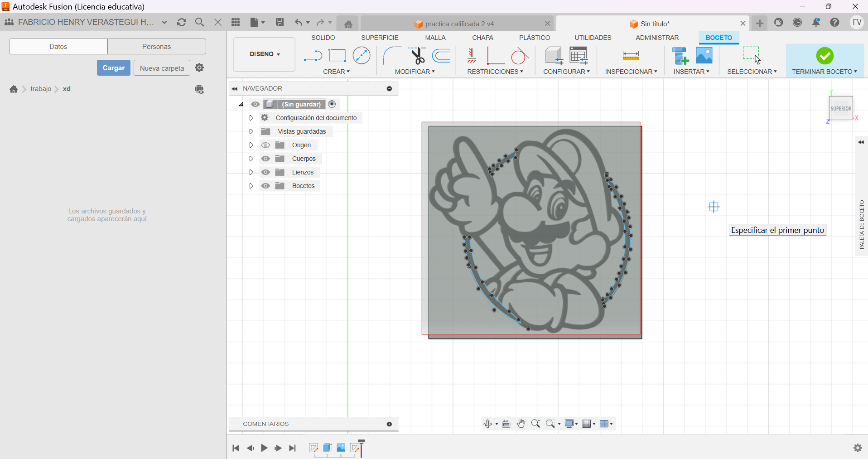Expand the Origen node
Screen dimensions: 868x459
pos(251,145)
